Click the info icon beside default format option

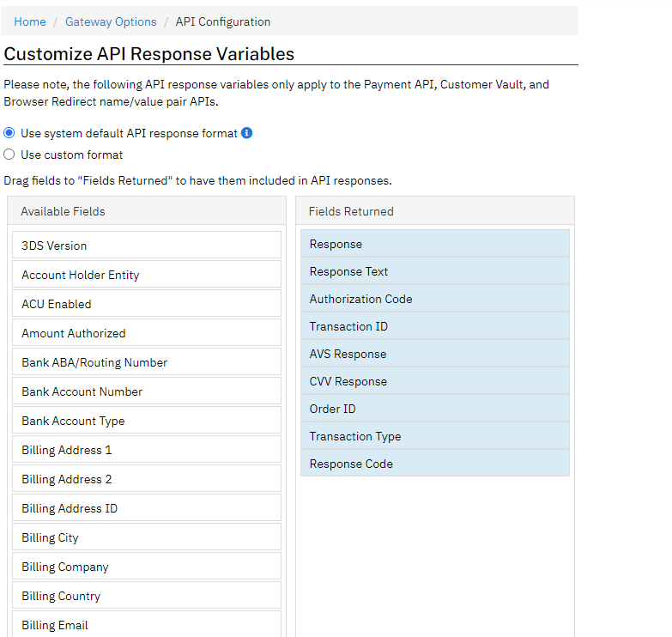point(247,133)
